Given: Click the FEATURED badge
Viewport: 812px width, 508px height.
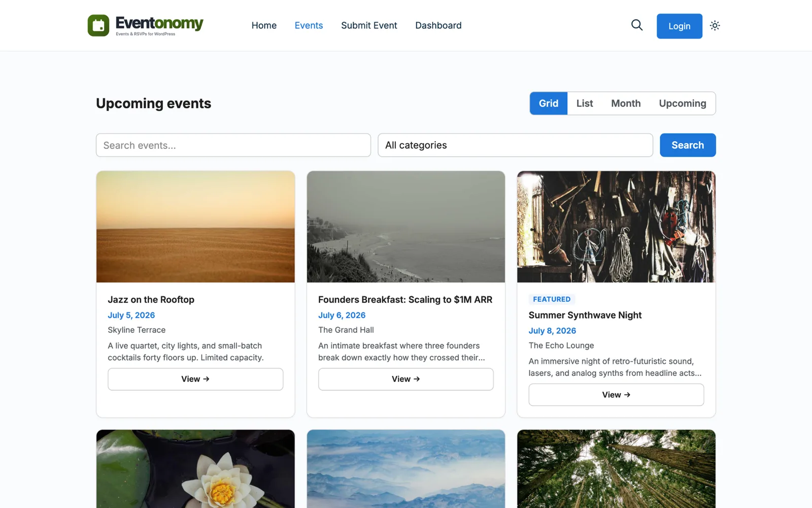Looking at the screenshot, I should click(x=552, y=299).
